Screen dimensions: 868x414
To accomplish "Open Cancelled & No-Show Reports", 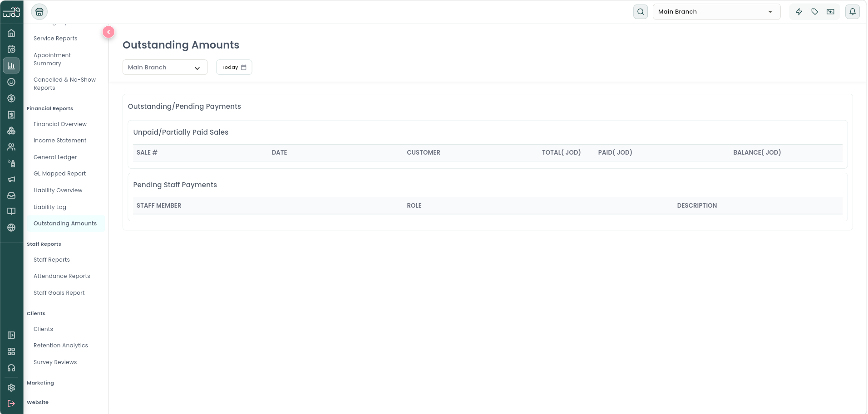I will (64, 84).
